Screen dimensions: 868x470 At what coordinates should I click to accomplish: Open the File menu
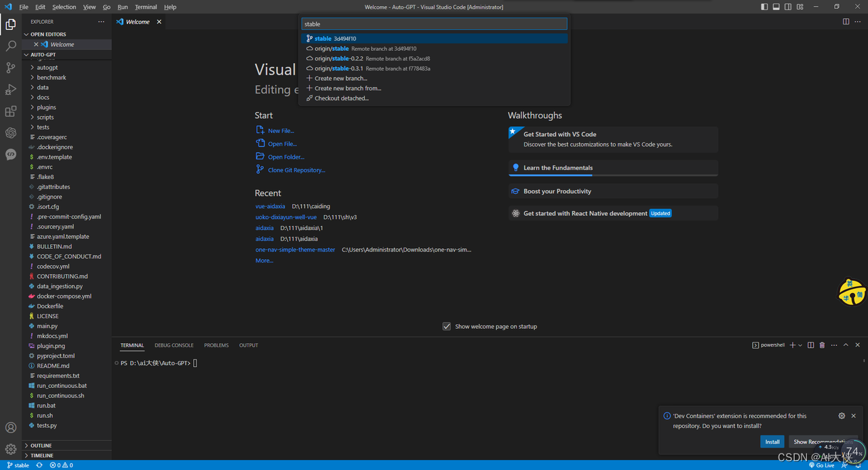point(24,7)
